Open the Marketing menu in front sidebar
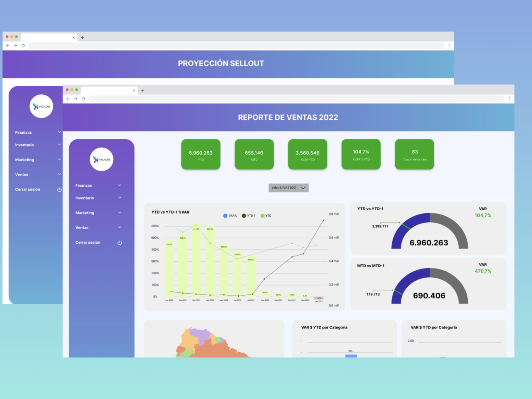 coord(85,213)
